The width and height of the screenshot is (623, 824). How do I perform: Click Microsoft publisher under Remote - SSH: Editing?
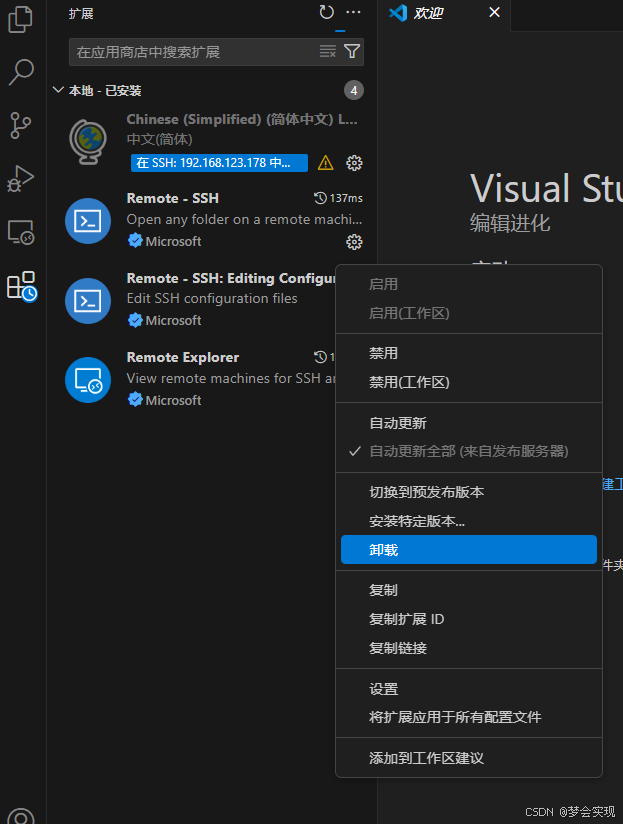[x=173, y=320]
